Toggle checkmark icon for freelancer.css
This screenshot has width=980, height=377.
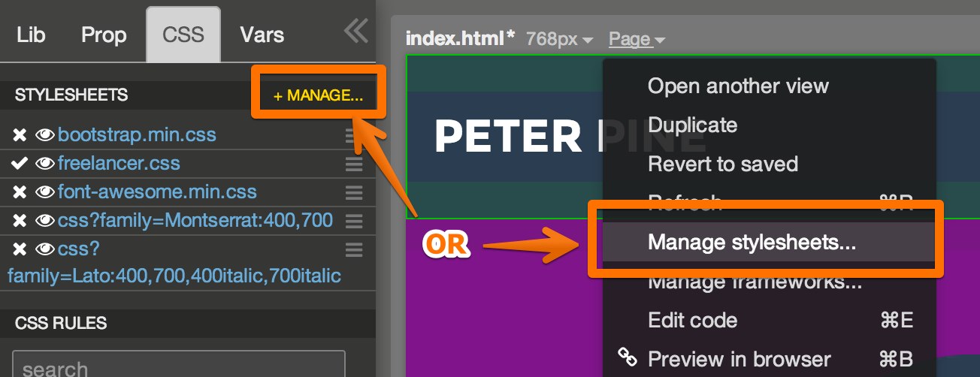[x=20, y=163]
